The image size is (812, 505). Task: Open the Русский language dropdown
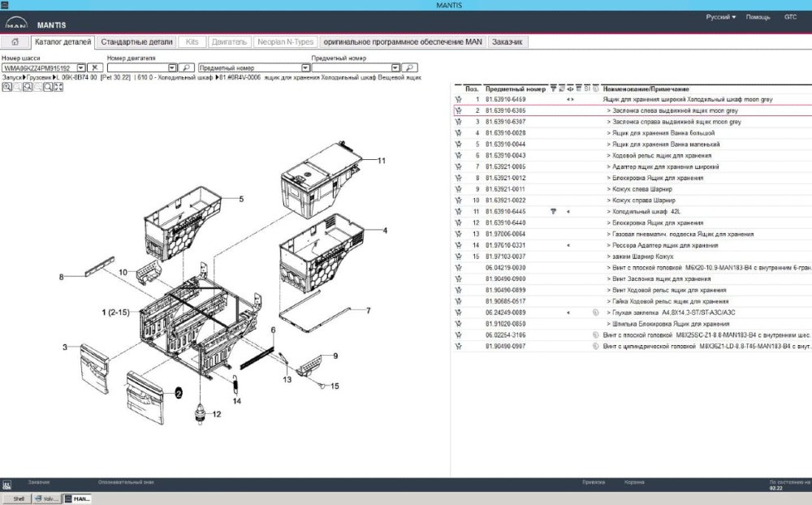(x=720, y=17)
